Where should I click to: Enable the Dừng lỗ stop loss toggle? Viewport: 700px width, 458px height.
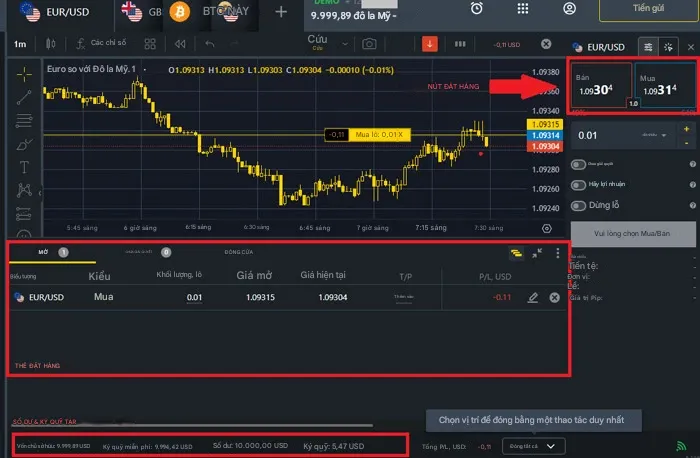click(x=578, y=205)
